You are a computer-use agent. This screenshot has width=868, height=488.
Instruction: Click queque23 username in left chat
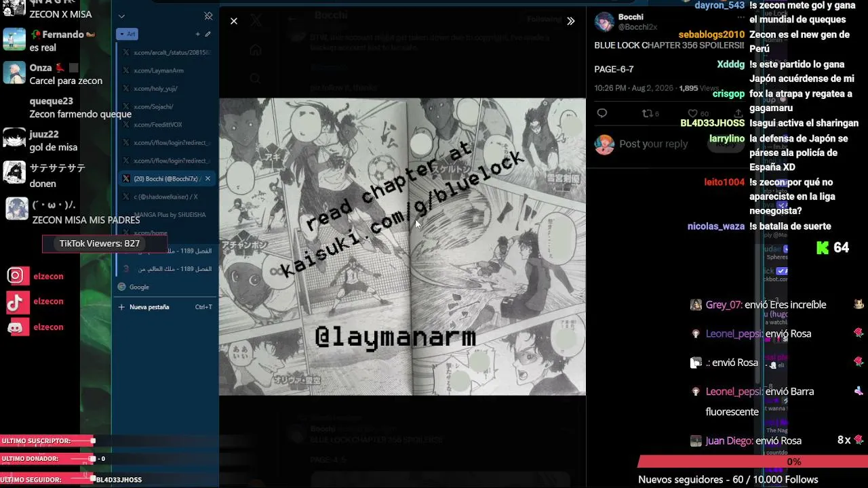pos(51,101)
